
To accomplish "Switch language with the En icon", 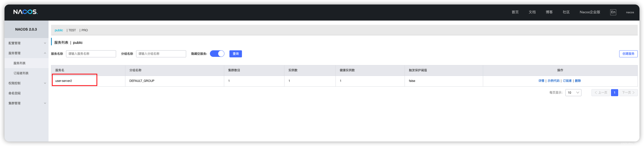I will point(613,12).
